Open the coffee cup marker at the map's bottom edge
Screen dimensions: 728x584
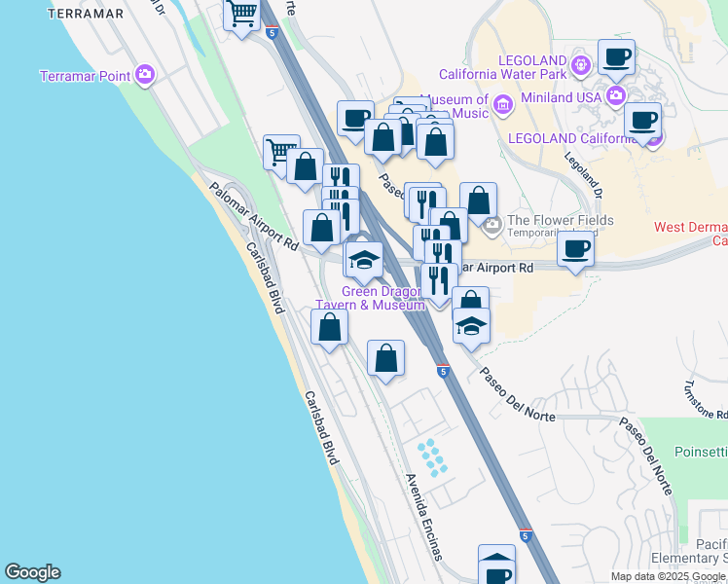click(496, 573)
